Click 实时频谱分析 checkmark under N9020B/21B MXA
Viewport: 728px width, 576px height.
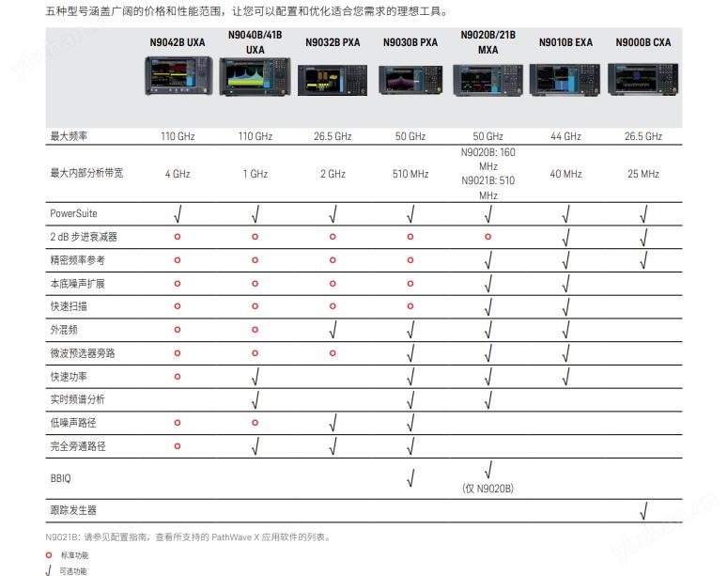(x=488, y=400)
